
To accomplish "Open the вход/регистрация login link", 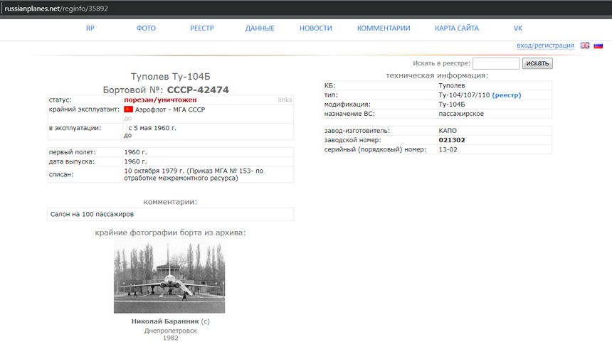I will (x=545, y=45).
